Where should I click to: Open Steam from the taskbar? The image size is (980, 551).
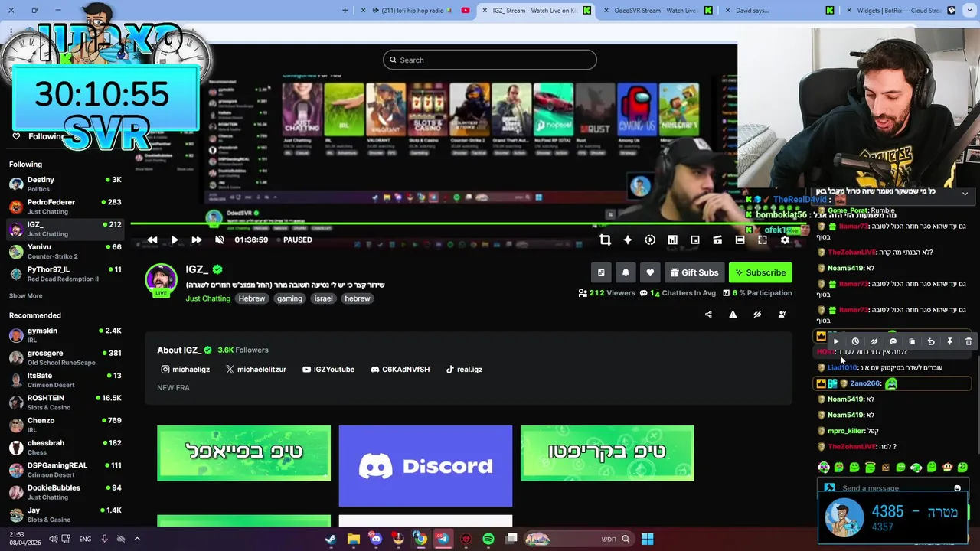tap(331, 539)
